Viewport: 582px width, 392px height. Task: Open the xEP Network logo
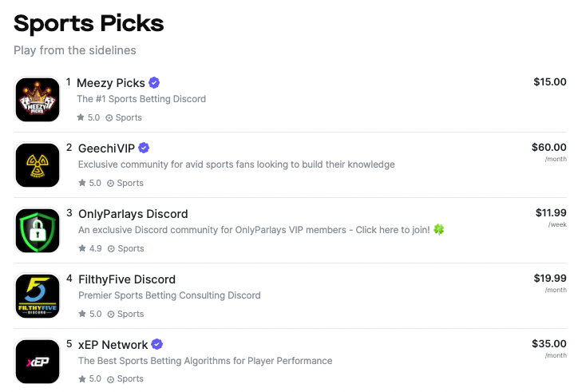(x=37, y=361)
